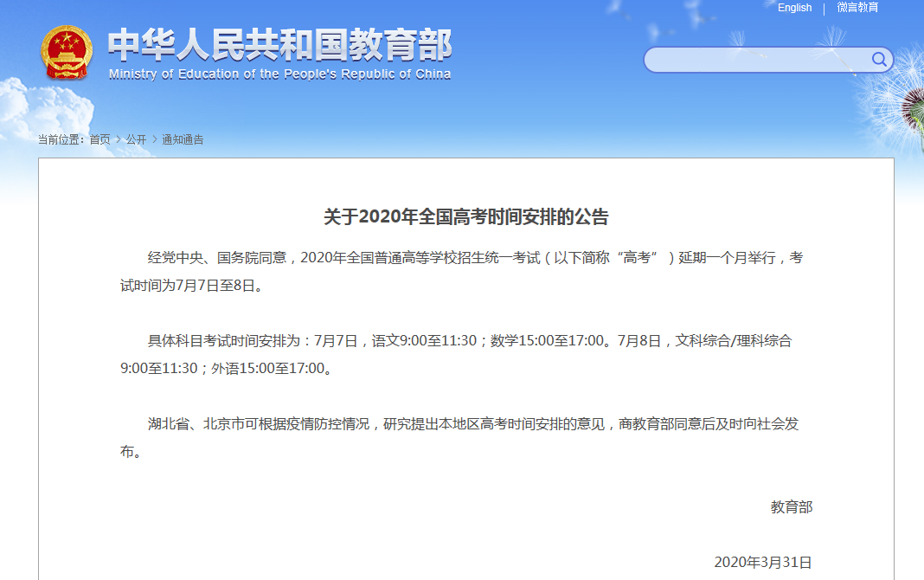Open 公开 breadcrumb section
Image resolution: width=924 pixels, height=580 pixels.
(x=136, y=139)
